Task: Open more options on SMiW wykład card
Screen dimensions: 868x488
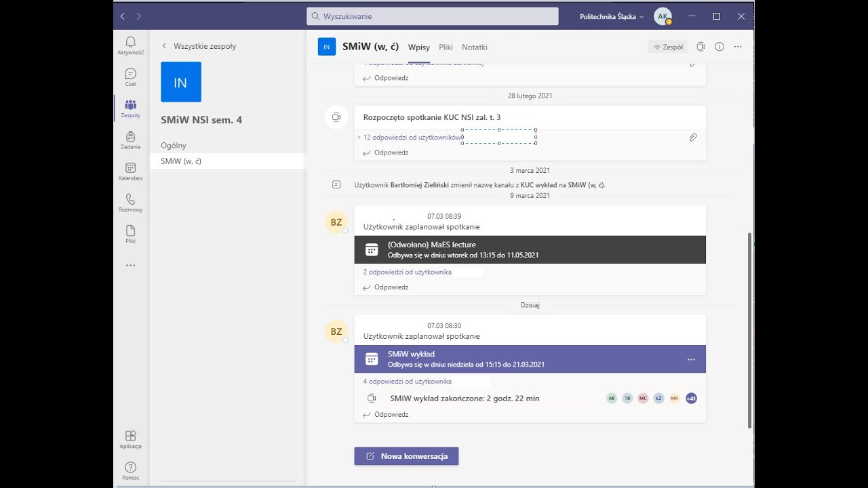Action: point(691,359)
